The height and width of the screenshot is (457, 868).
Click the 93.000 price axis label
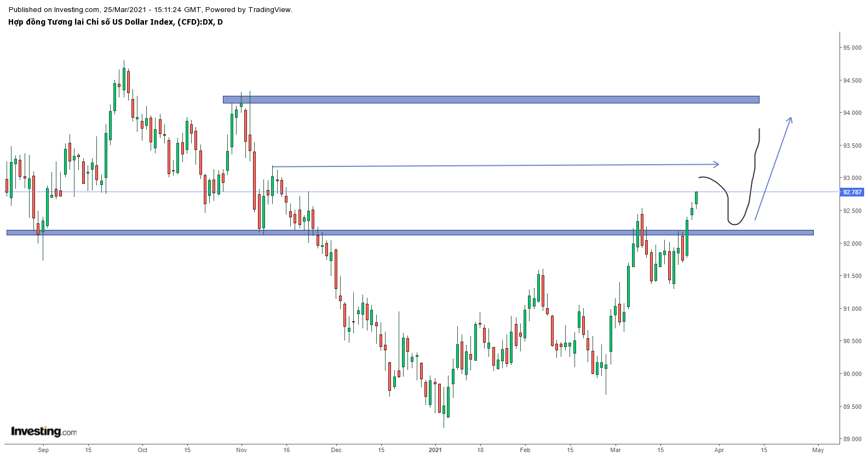[x=852, y=178]
